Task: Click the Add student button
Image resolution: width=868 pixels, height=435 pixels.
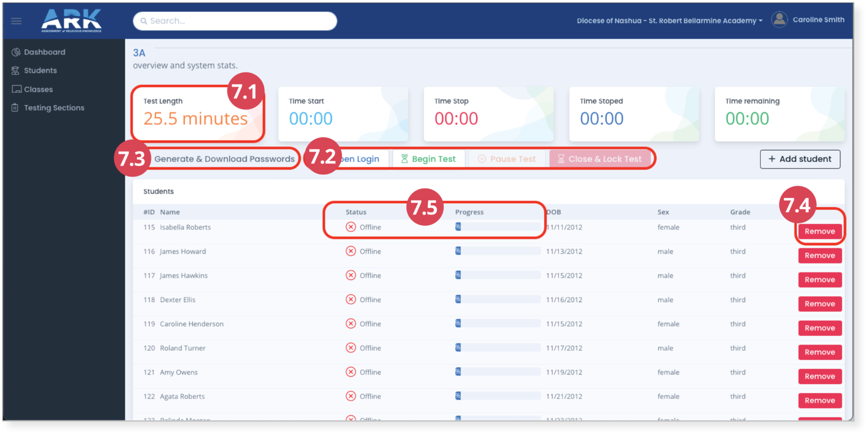Action: click(x=800, y=159)
